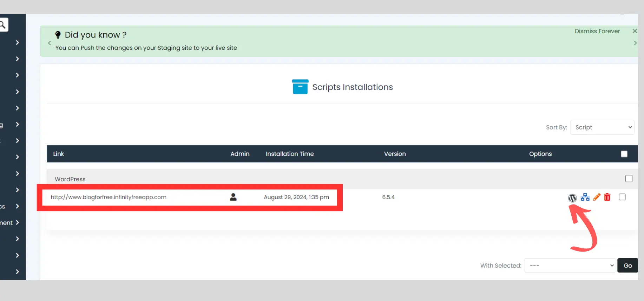Click the Admin column header
The image size is (644, 301).
pyautogui.click(x=240, y=154)
